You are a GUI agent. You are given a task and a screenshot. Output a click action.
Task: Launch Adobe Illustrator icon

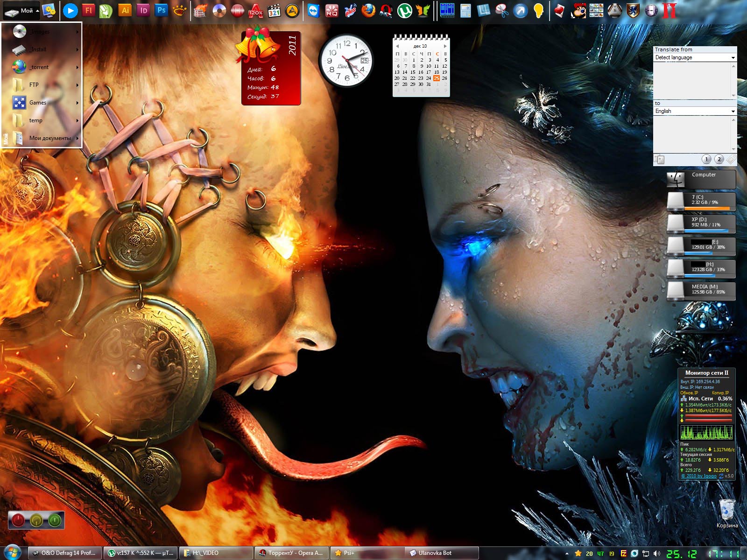point(125,10)
